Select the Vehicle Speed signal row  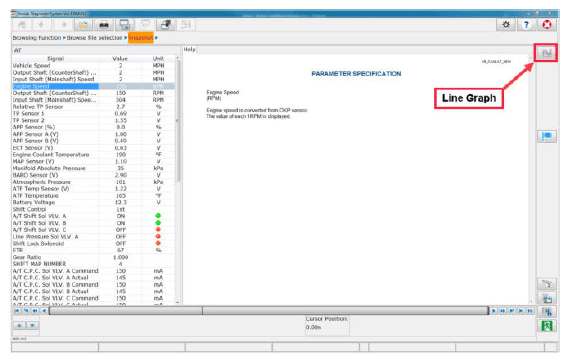94,66
